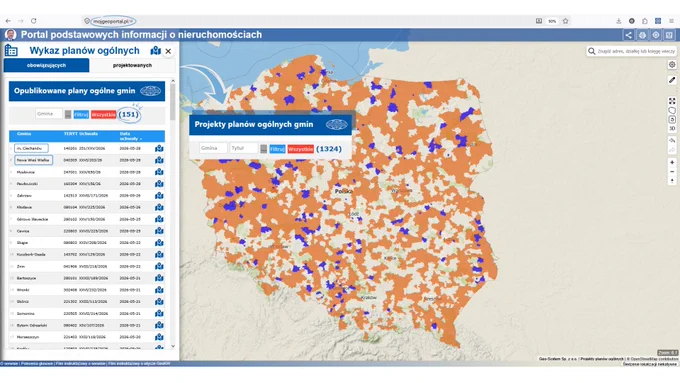The width and height of the screenshot is (680, 383).
Task: Switch to the projektowanych tab
Action: [132, 65]
